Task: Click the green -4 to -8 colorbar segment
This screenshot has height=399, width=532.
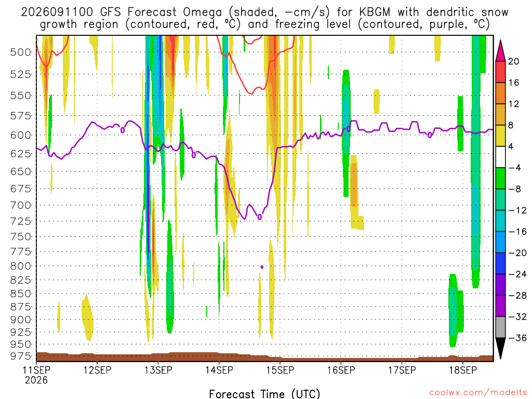Action: click(x=500, y=179)
